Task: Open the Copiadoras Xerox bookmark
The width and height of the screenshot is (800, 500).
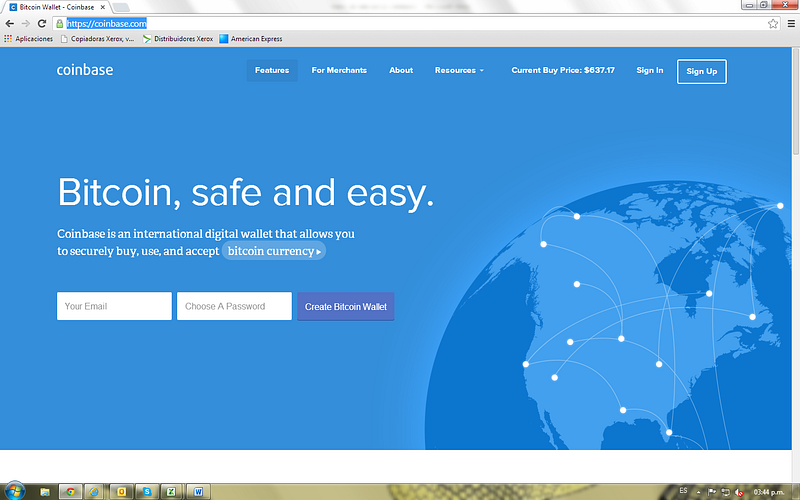Action: pyautogui.click(x=97, y=39)
